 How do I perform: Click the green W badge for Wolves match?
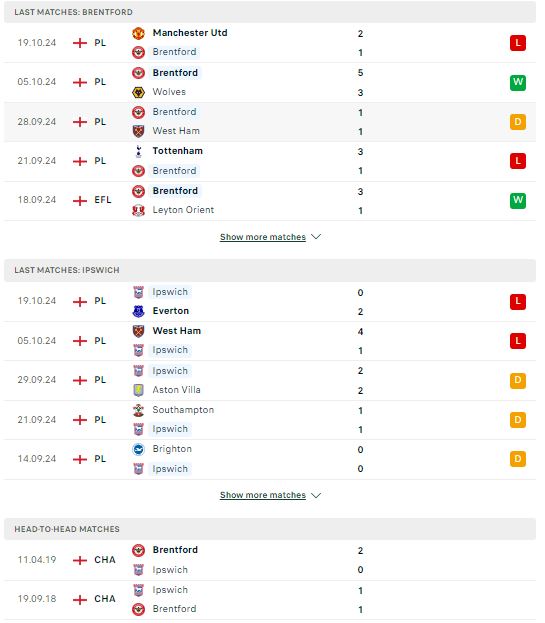point(518,82)
